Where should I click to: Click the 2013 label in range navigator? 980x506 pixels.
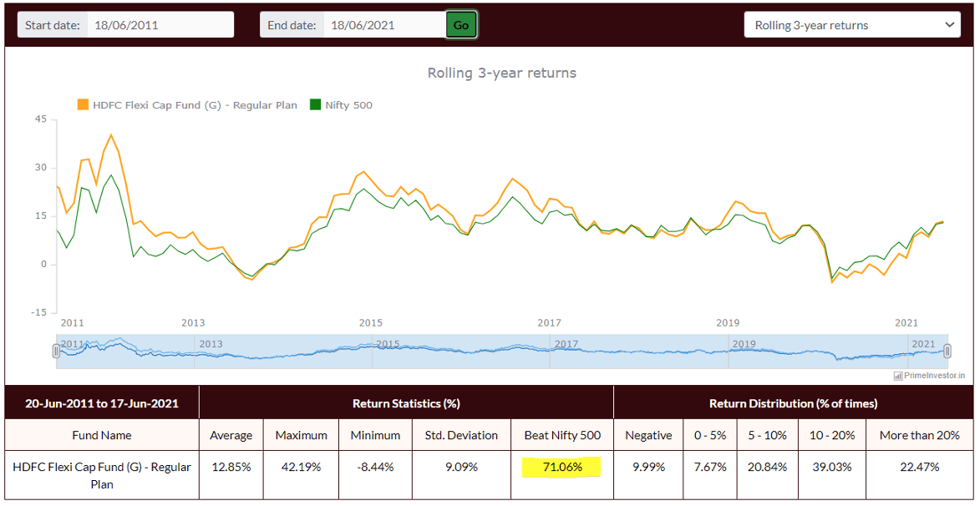tap(211, 344)
